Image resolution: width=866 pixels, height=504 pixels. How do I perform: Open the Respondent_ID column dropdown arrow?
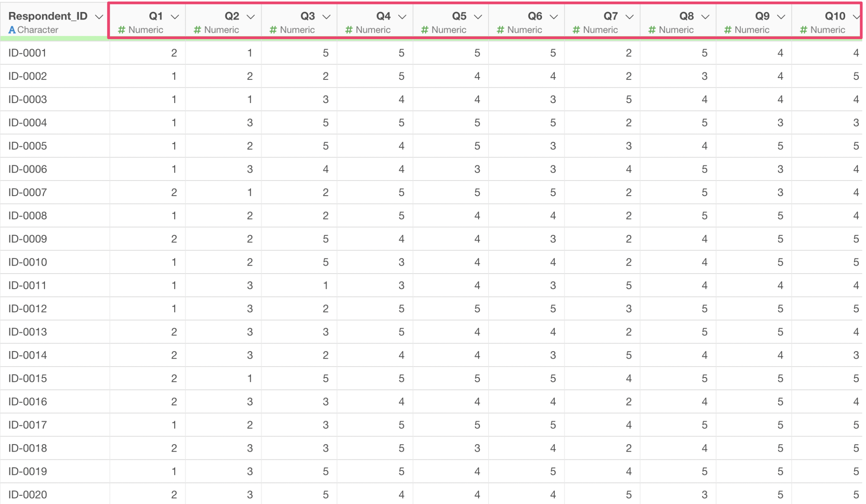(99, 17)
